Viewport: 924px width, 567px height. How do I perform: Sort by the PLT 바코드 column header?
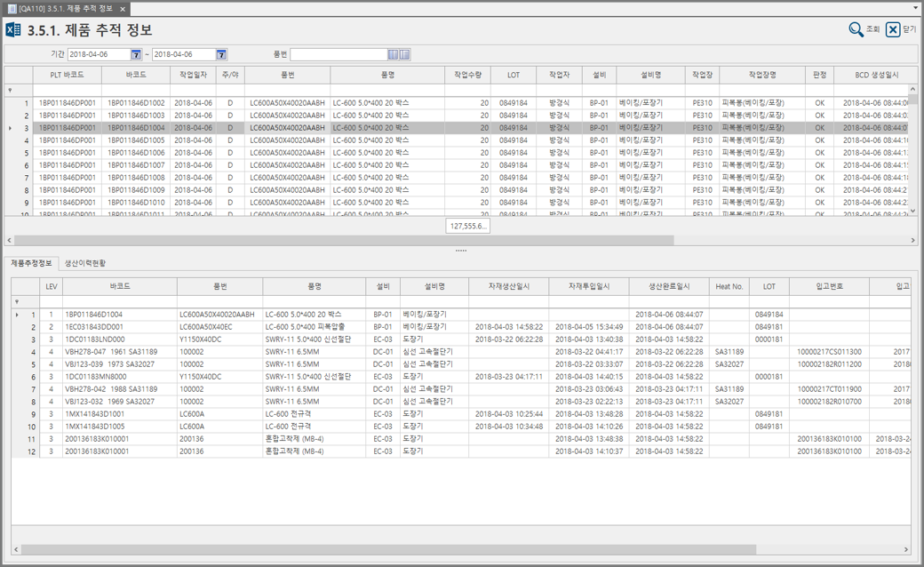[x=68, y=76]
